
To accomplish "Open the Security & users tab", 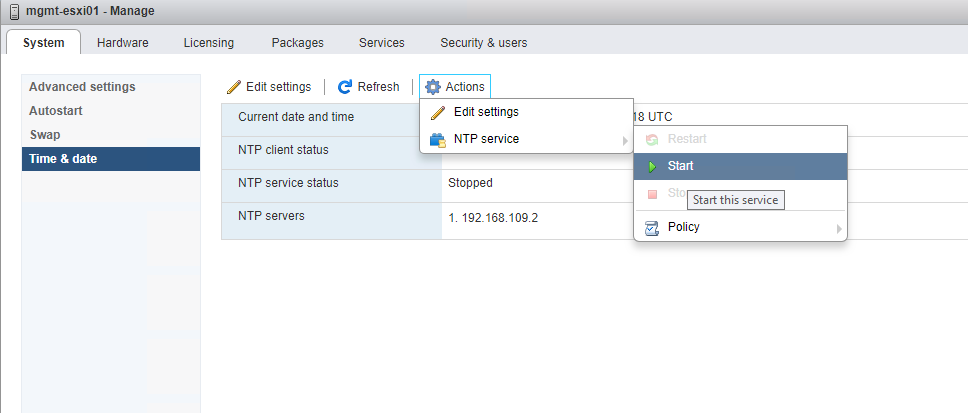I will click(x=483, y=43).
